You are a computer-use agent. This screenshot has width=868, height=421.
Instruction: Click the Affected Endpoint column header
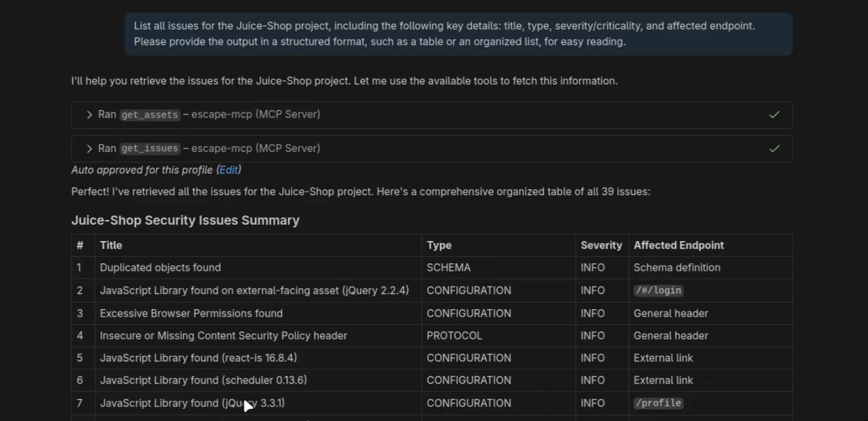[678, 245]
